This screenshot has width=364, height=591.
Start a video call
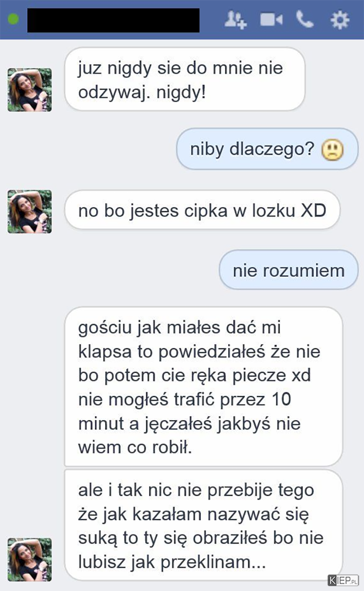pos(271,20)
